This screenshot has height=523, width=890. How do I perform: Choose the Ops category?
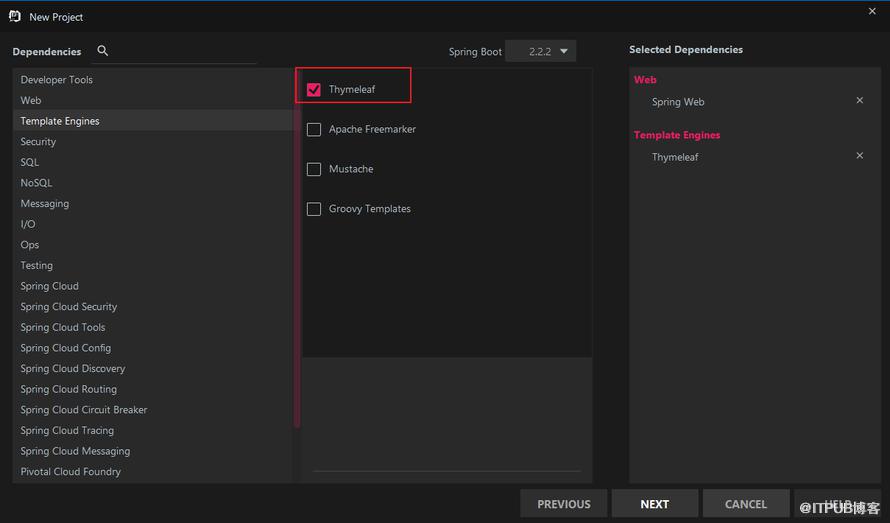pyautogui.click(x=153, y=245)
